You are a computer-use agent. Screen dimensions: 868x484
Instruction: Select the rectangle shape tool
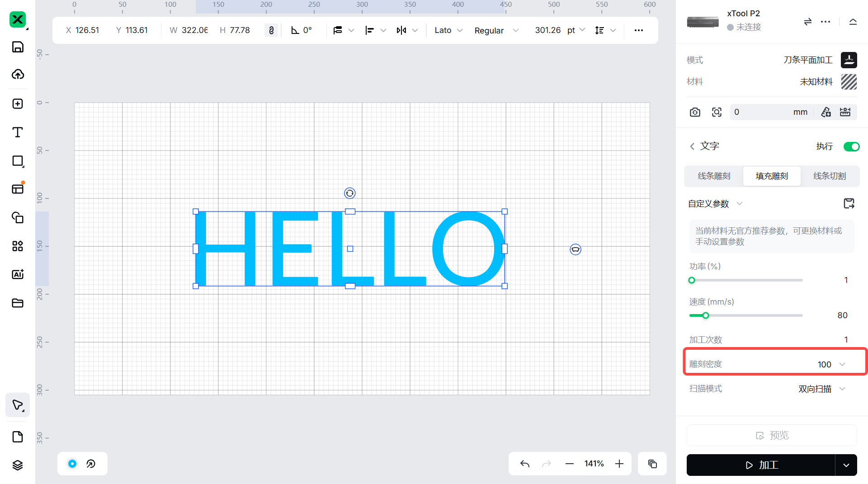(x=18, y=161)
